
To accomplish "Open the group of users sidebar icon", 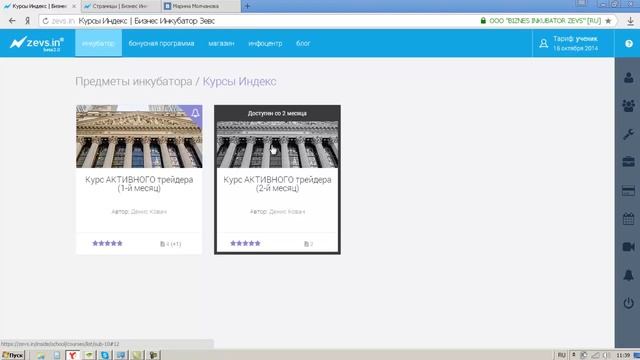I will pyautogui.click(x=629, y=106).
